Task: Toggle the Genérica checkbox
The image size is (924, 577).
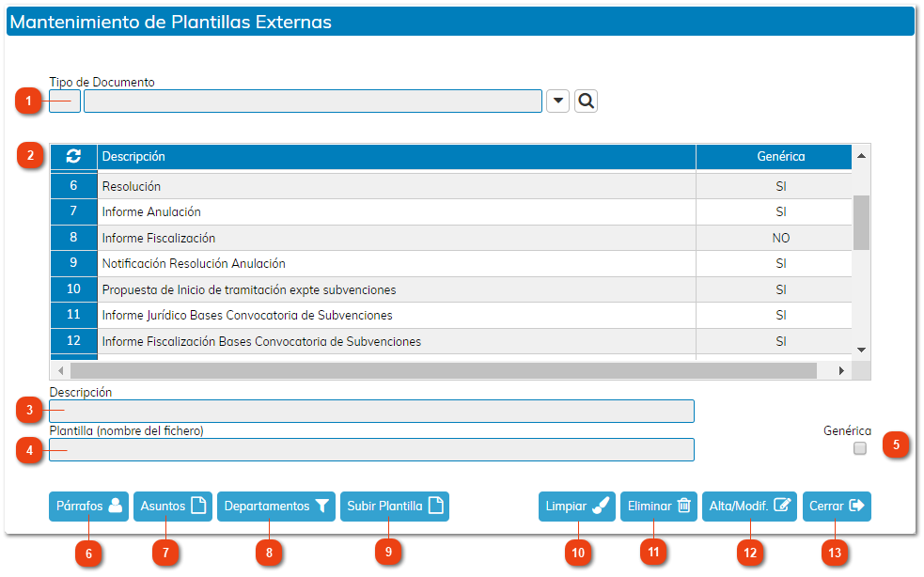Action: pos(859,449)
